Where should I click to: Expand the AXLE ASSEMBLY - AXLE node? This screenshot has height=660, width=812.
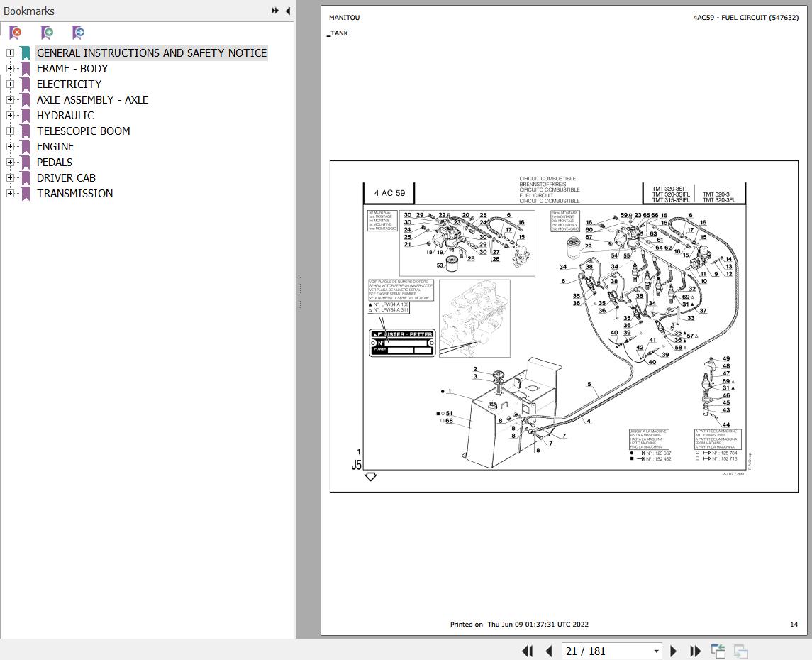click(x=10, y=99)
